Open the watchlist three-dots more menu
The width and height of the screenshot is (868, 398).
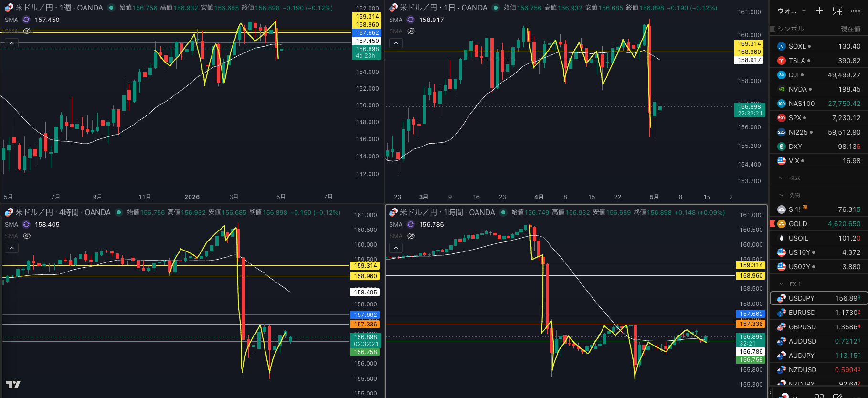(x=856, y=11)
